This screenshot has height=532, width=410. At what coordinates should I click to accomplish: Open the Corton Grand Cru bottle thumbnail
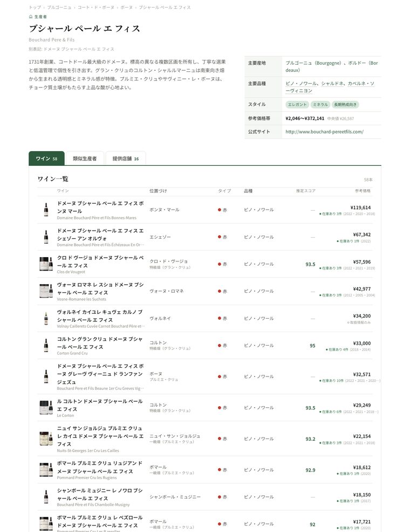[x=46, y=345]
